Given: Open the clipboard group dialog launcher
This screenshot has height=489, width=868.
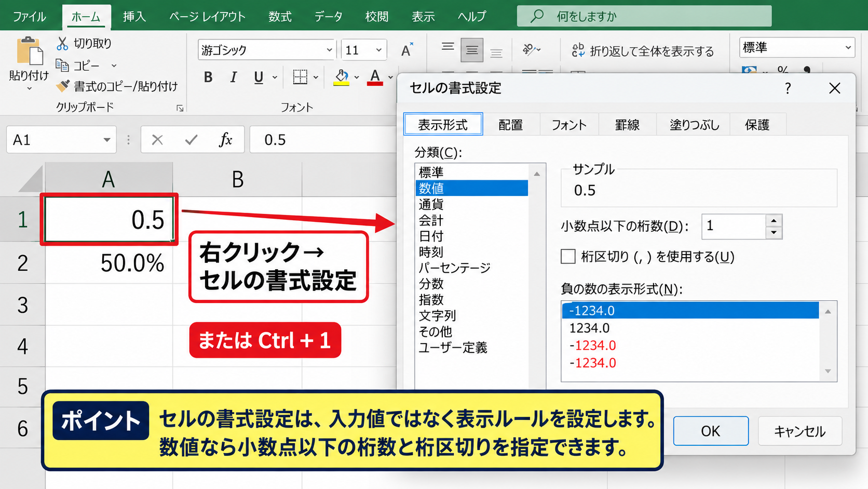Looking at the screenshot, I should (x=180, y=108).
